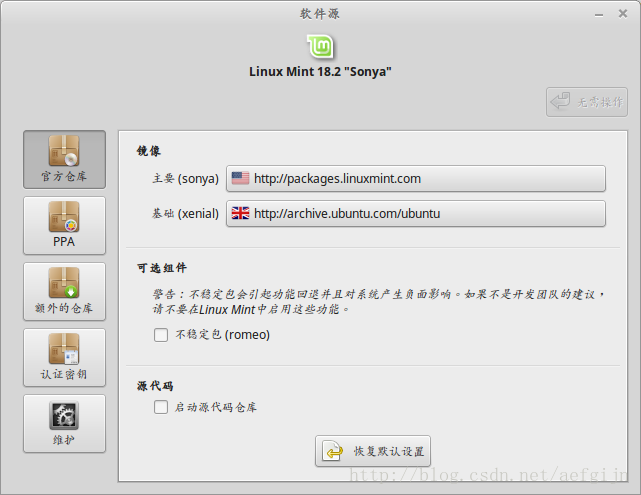This screenshot has height=495, width=641.
Task: Open the 官方仓库 official repositories section
Action: [x=64, y=160]
